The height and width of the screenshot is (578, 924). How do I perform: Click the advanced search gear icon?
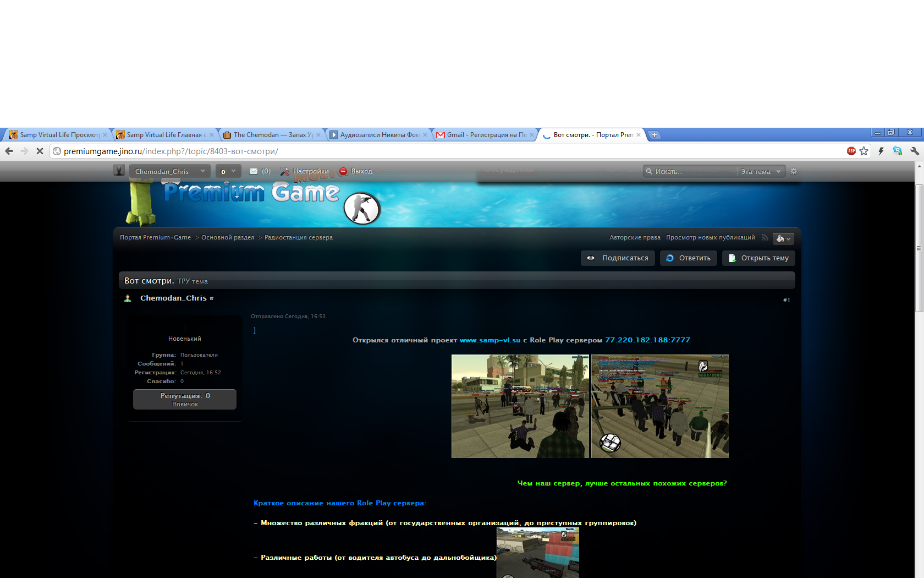coord(794,171)
